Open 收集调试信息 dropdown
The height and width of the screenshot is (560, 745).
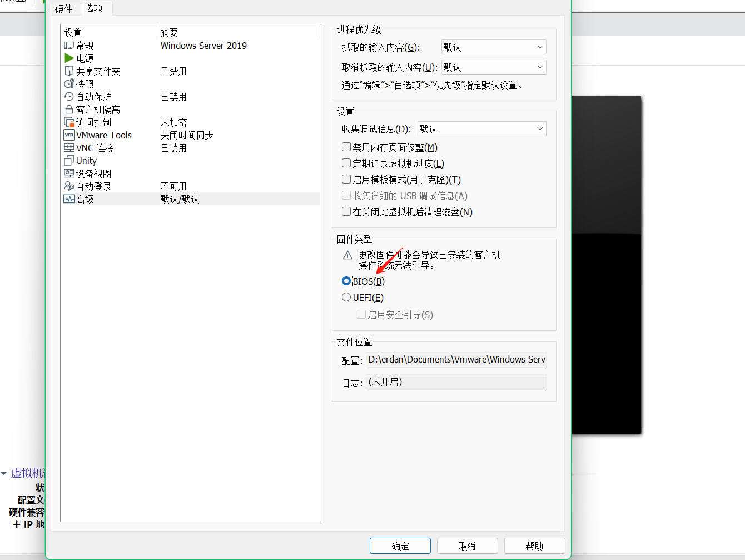482,129
